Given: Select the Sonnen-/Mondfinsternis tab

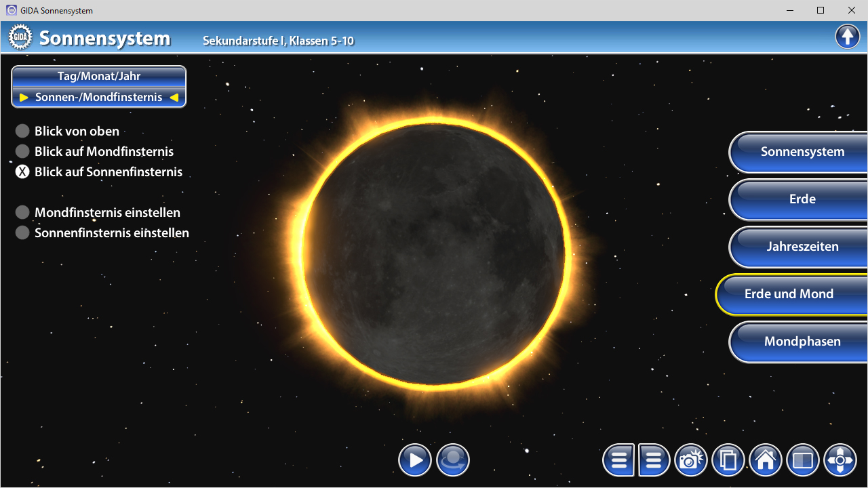Looking at the screenshot, I should coord(99,97).
